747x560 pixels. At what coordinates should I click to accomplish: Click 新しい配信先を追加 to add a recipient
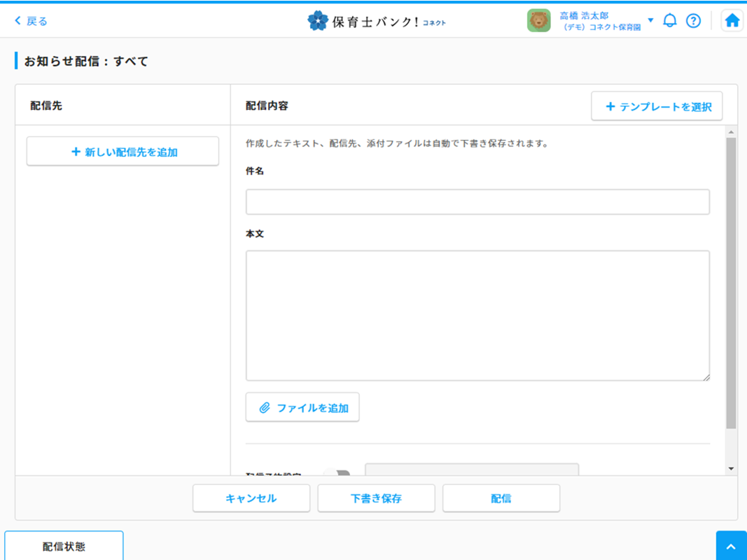(x=123, y=151)
